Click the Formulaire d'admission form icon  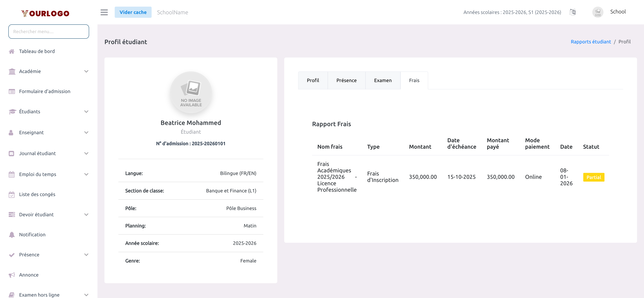coord(11,91)
